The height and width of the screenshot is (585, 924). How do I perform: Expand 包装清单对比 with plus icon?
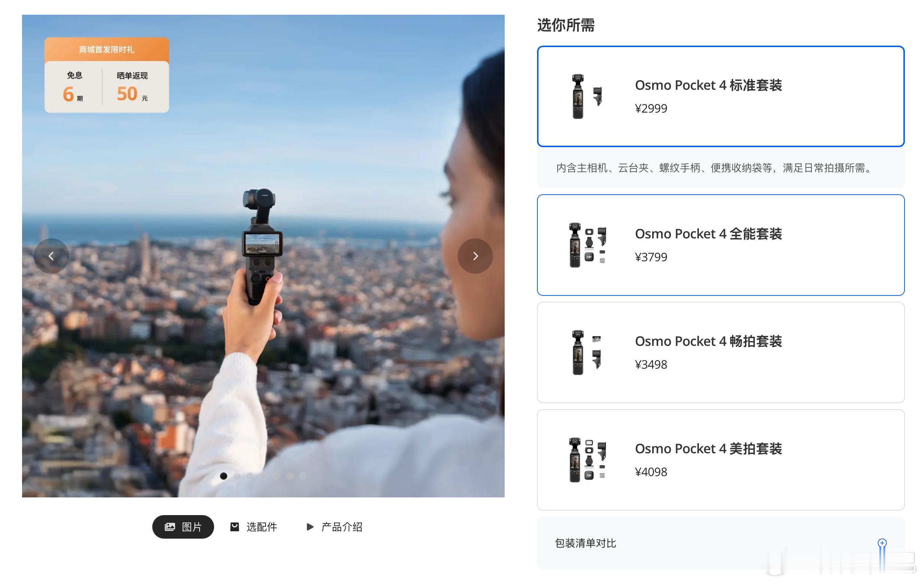point(882,543)
